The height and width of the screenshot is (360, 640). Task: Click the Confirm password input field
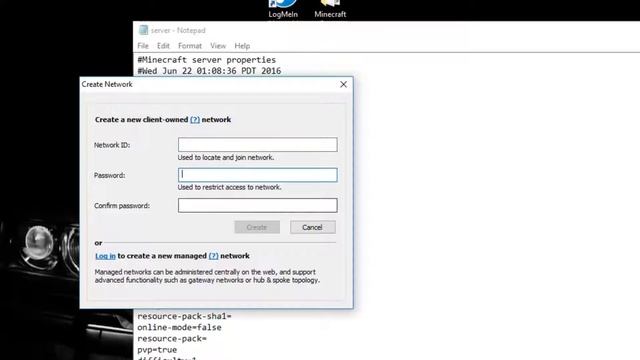pyautogui.click(x=258, y=205)
